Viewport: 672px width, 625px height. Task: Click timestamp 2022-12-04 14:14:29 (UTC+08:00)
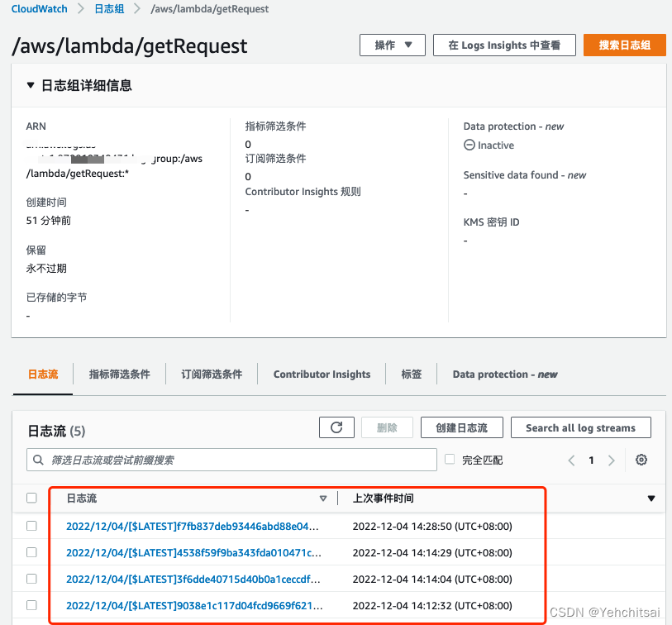(x=432, y=552)
